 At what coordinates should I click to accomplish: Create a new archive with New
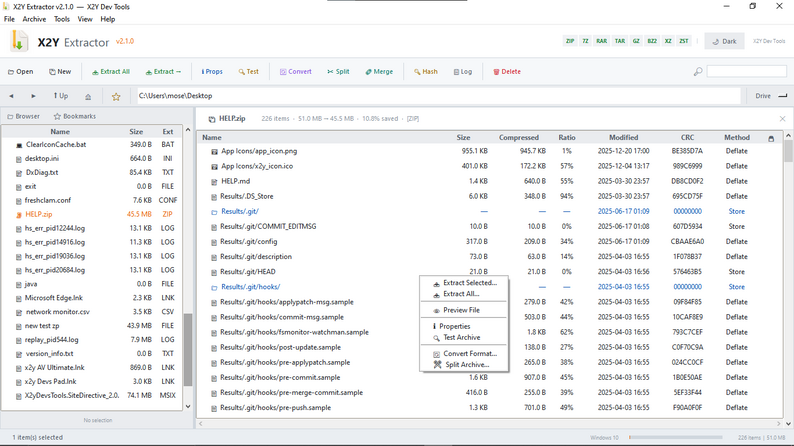[60, 71]
